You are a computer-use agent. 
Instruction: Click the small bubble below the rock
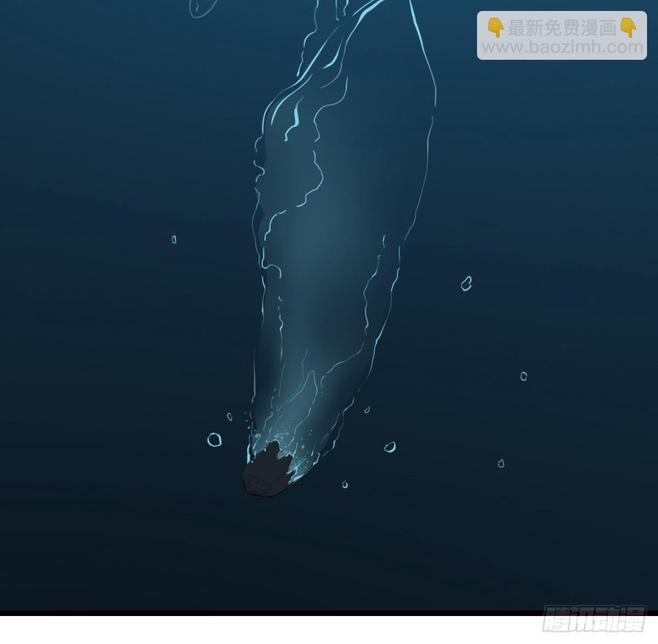pos(344,484)
